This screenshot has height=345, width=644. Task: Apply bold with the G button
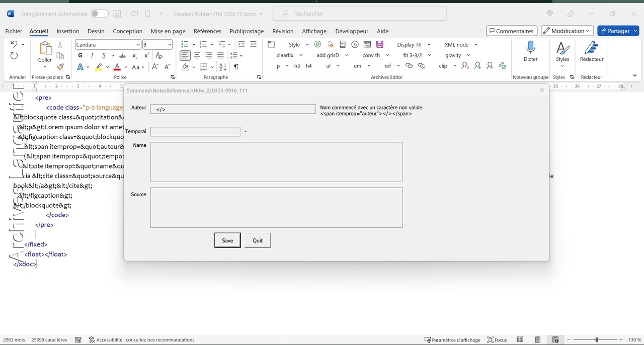click(x=80, y=56)
